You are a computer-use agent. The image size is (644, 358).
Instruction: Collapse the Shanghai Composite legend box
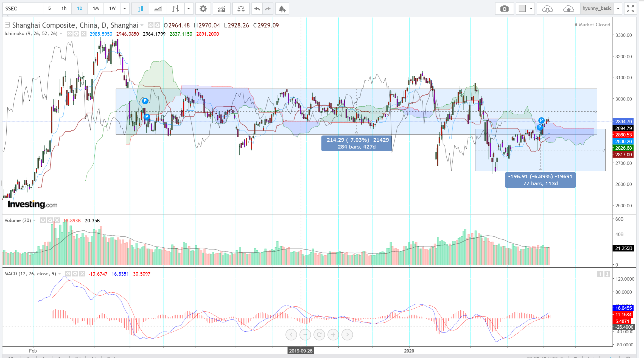(7, 25)
